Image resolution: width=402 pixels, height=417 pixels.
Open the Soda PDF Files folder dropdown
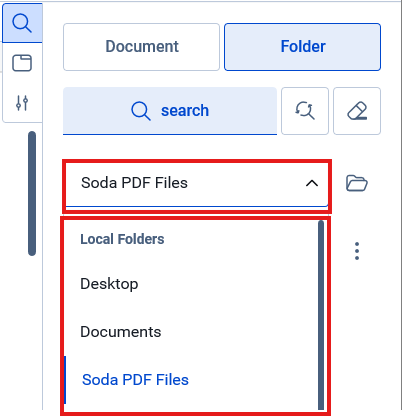(197, 183)
